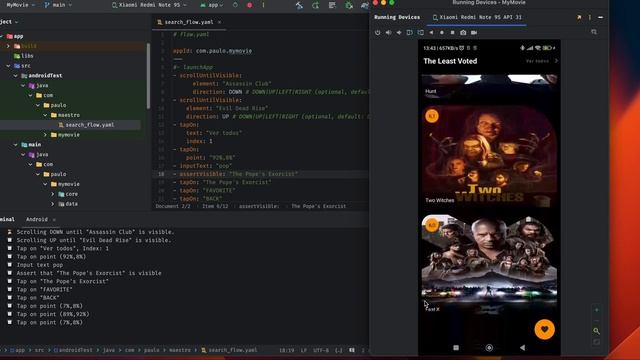Collapse the src folder

click(x=8, y=66)
